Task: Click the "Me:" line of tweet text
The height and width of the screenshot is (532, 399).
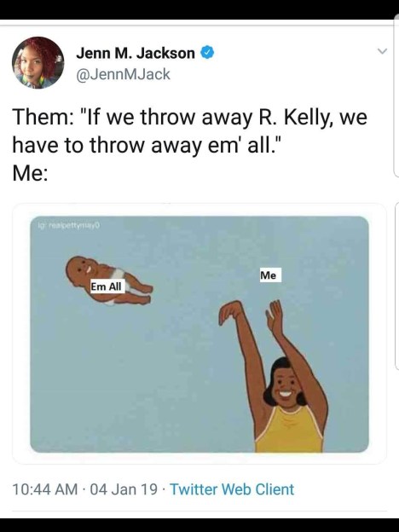Action: click(x=30, y=173)
